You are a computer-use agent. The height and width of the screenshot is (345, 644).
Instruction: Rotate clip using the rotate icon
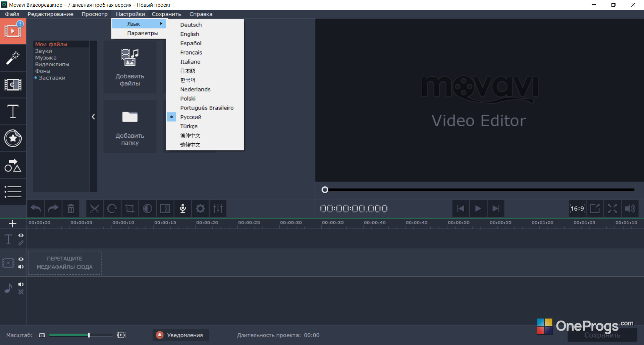[112, 209]
